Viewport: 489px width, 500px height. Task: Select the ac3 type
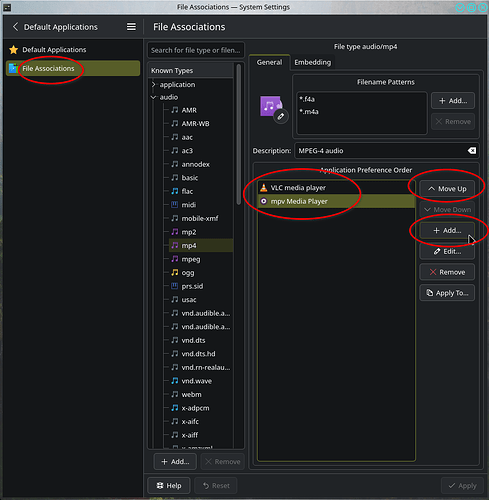(187, 151)
